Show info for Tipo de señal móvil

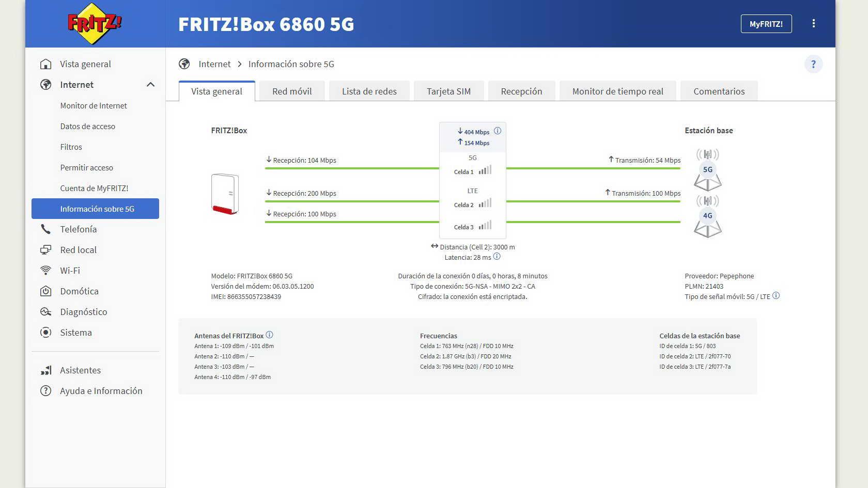pos(776,296)
